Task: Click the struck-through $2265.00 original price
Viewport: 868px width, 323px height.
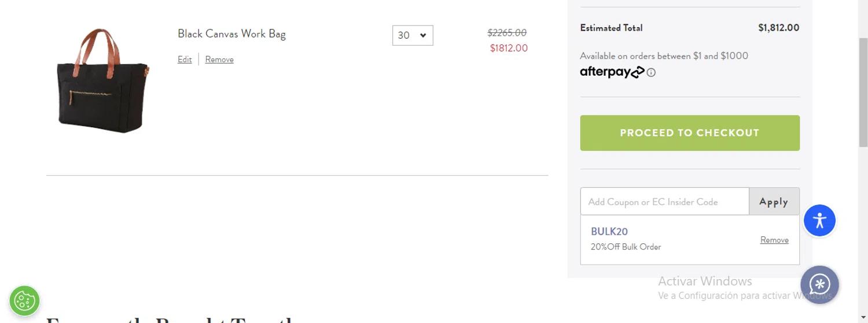Action: 507,33
